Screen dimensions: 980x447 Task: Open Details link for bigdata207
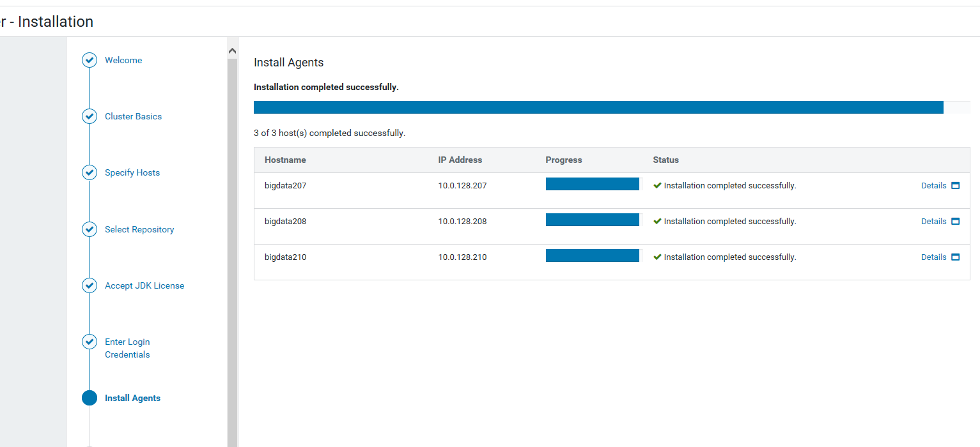point(933,185)
